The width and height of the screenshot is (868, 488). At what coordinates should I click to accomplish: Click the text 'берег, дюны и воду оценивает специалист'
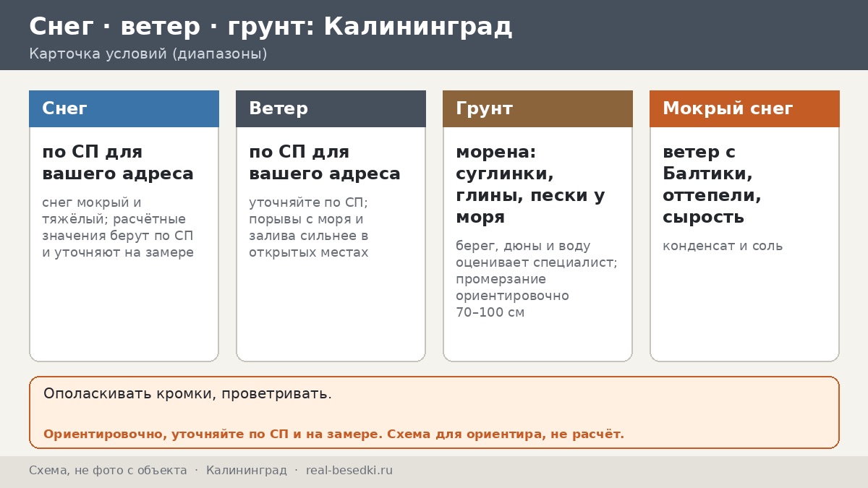(537, 254)
